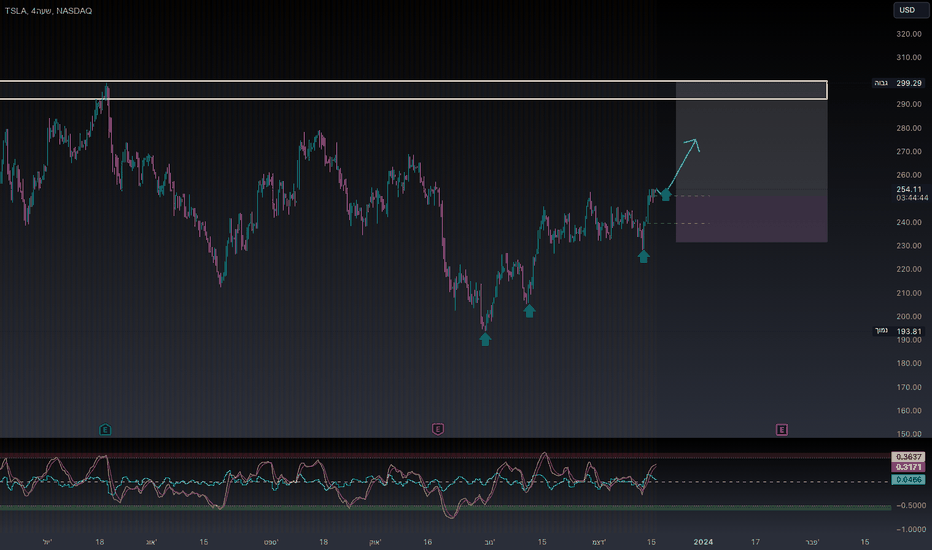This screenshot has height=550, width=932.
Task: Click the 16 date label on the time axis
Action: tap(427, 542)
